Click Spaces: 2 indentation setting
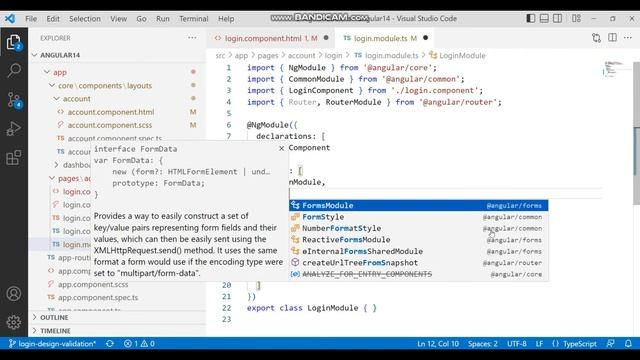This screenshot has height=360, width=640. pos(482,344)
